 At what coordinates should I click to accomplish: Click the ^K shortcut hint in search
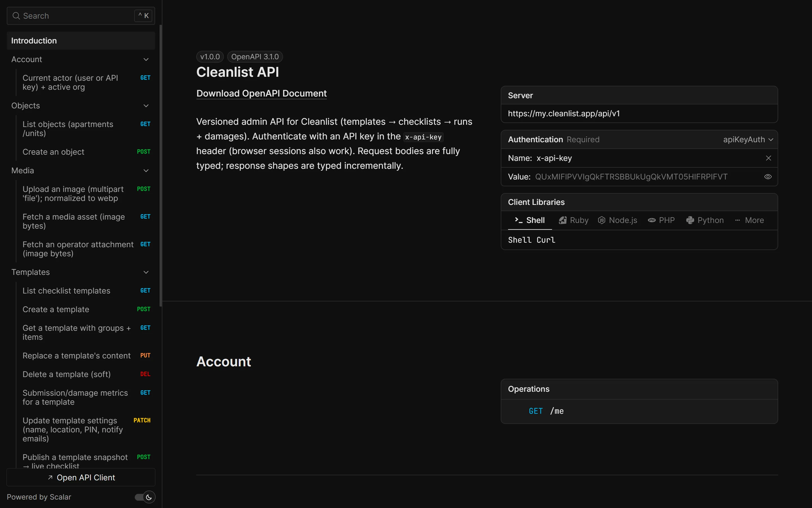[x=143, y=16]
